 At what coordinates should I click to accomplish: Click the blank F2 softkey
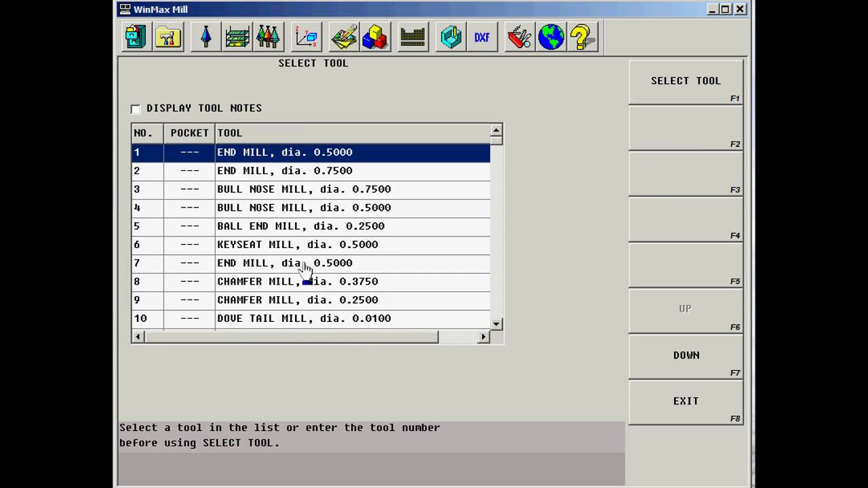click(686, 127)
